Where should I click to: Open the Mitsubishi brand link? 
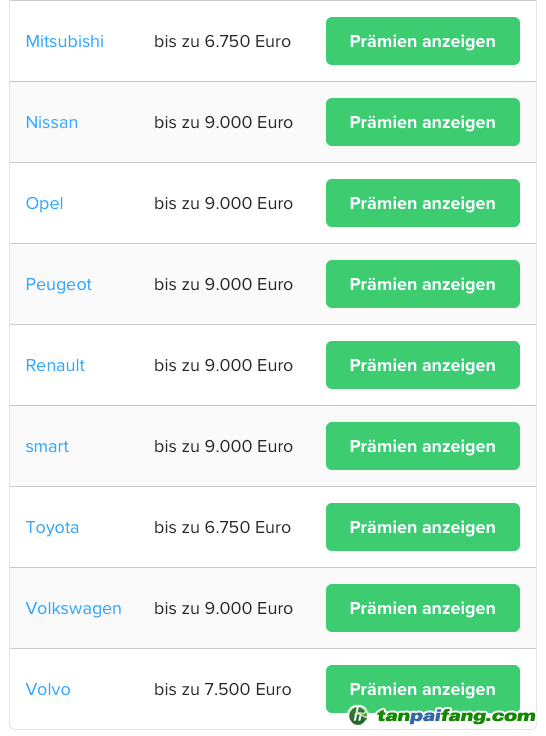65,41
